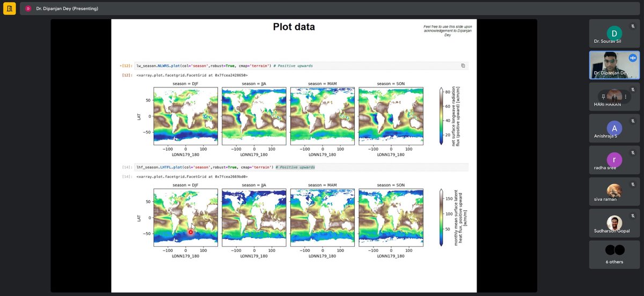Click muted mic icon on Sudharson Gopal tile

click(633, 216)
